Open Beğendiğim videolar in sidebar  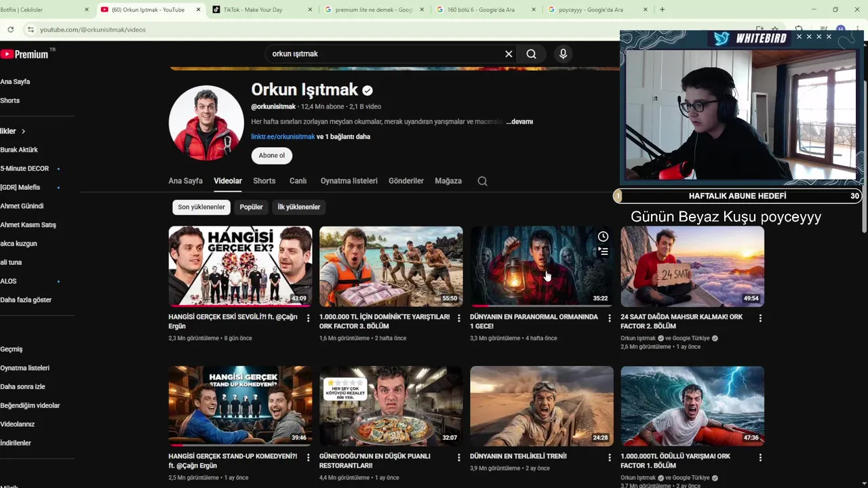click(x=30, y=405)
